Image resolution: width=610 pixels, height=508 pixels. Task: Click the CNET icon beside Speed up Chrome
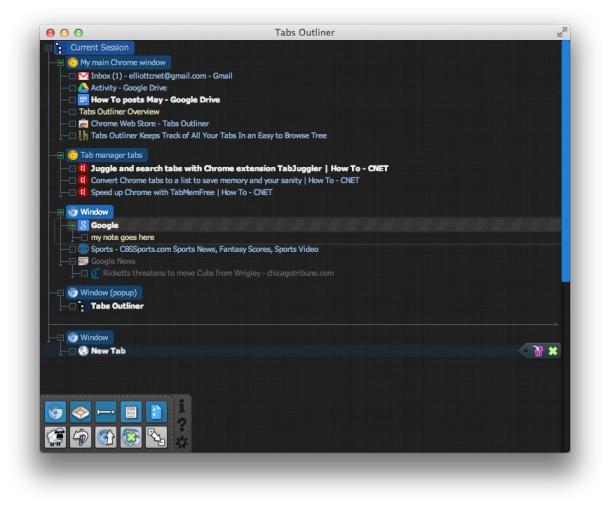coord(82,192)
